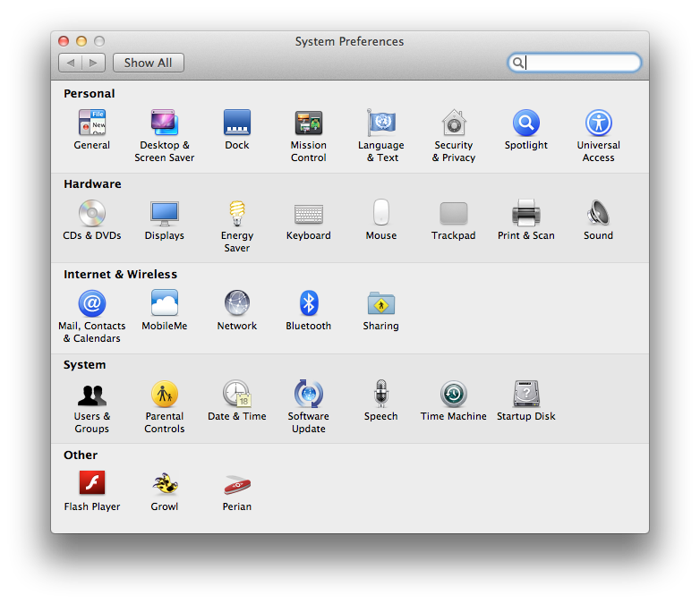
Task: Open the Bluetooth settings icon
Action: (309, 304)
